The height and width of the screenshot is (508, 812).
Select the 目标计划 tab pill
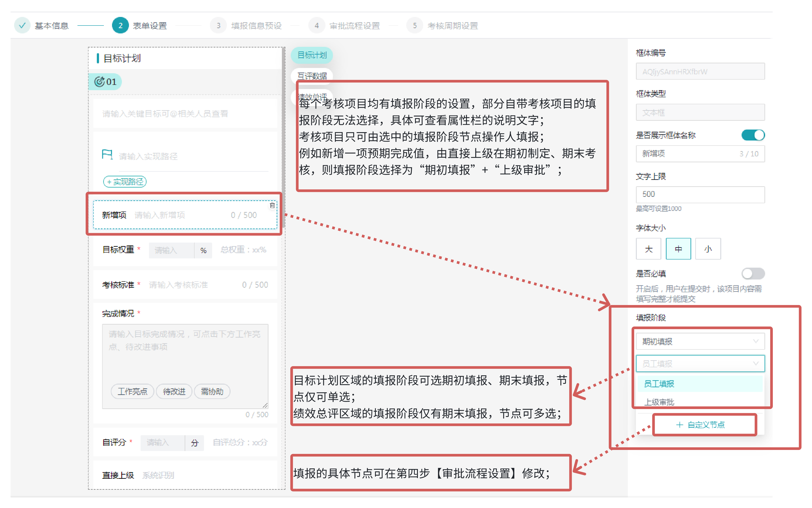click(312, 55)
